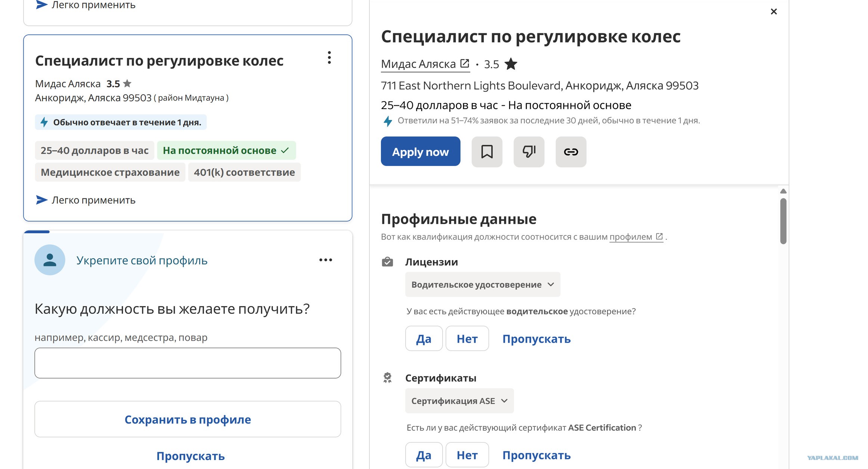Click the star rating icon in the details header
This screenshot has width=868, height=469.
[x=511, y=64]
